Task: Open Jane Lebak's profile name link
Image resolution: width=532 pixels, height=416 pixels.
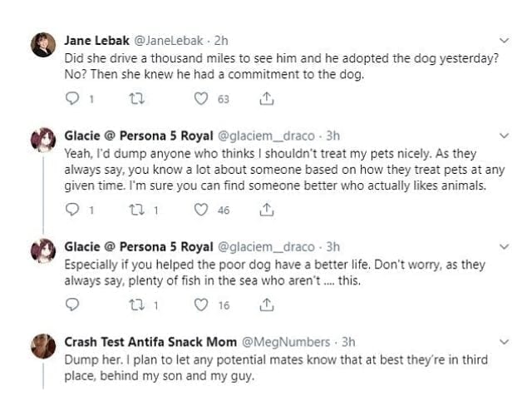Action: (96, 40)
